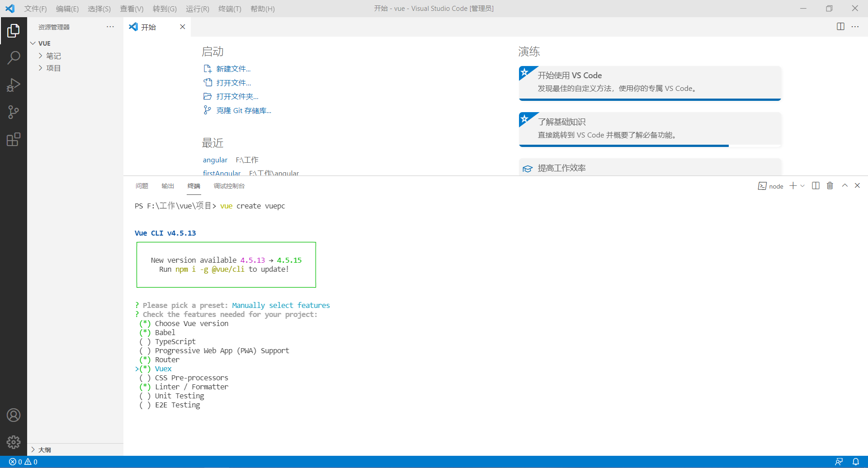Open the 了解基础知识 walkthrough
Viewport: 868px width, 468px height.
pyautogui.click(x=650, y=129)
